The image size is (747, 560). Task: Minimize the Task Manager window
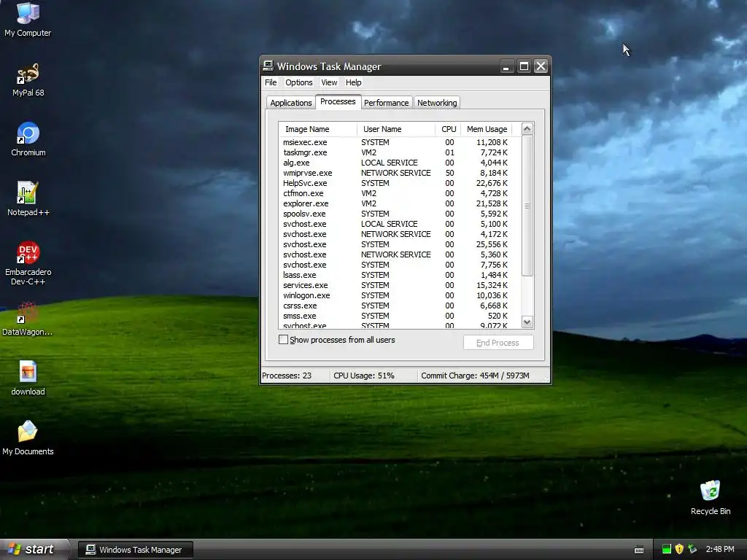click(x=506, y=66)
